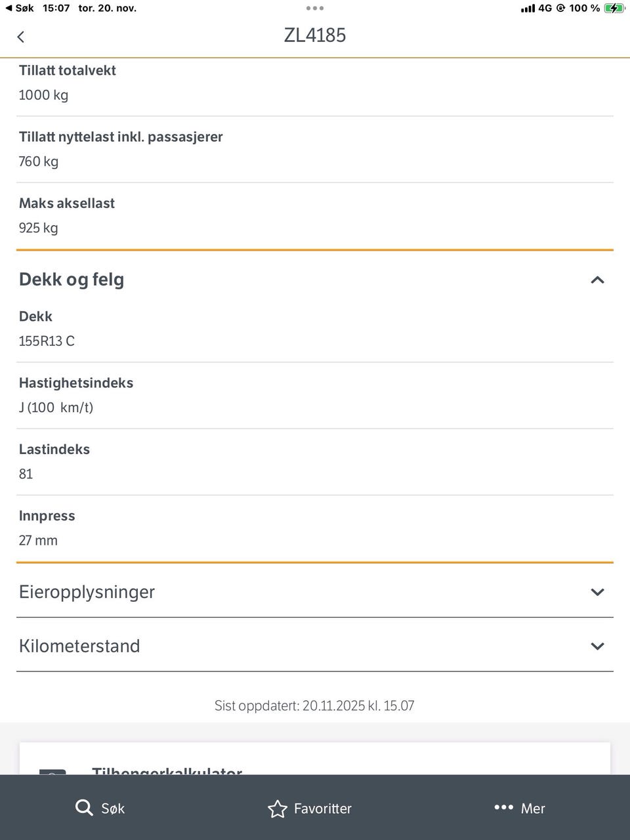Expand Eieropplysninger with its chevron

597,592
